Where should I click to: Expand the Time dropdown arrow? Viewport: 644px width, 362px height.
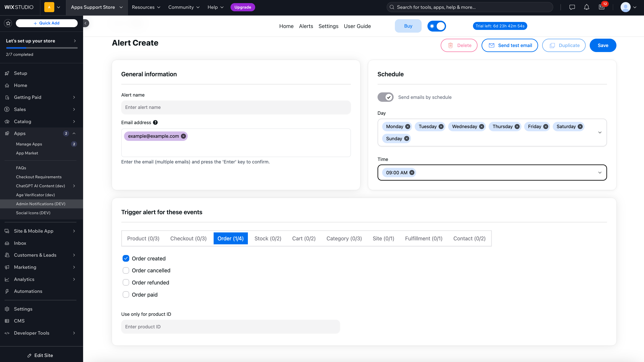[x=600, y=173]
